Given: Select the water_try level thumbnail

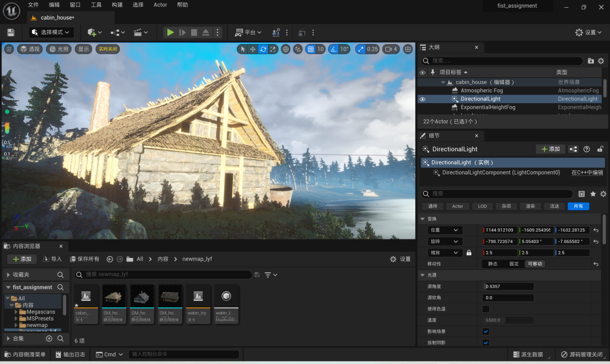Looking at the screenshot, I should tap(198, 304).
